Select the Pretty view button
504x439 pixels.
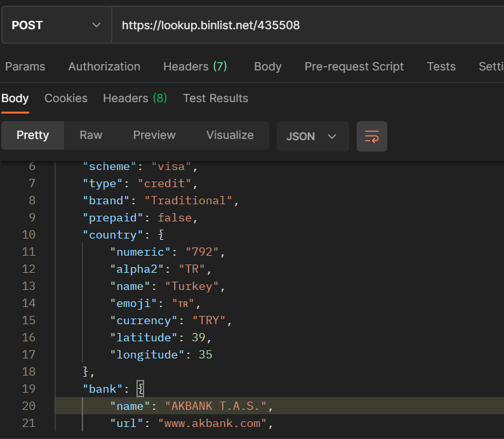[x=33, y=135]
